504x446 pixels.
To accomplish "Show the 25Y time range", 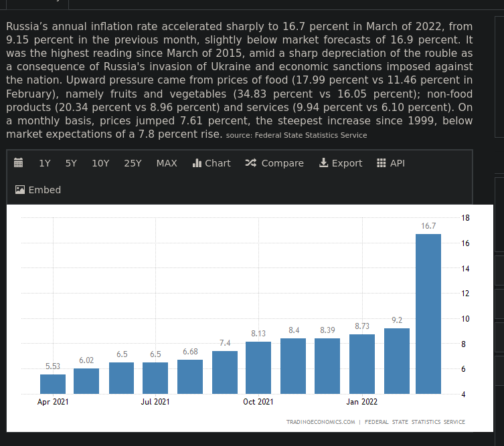I will pyautogui.click(x=133, y=163).
